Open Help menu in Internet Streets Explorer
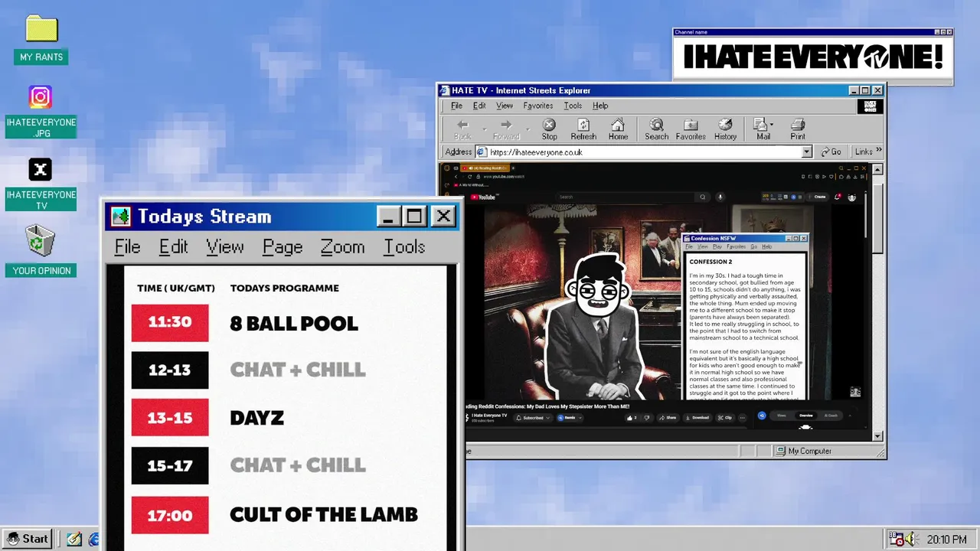980x551 pixels. click(x=600, y=106)
